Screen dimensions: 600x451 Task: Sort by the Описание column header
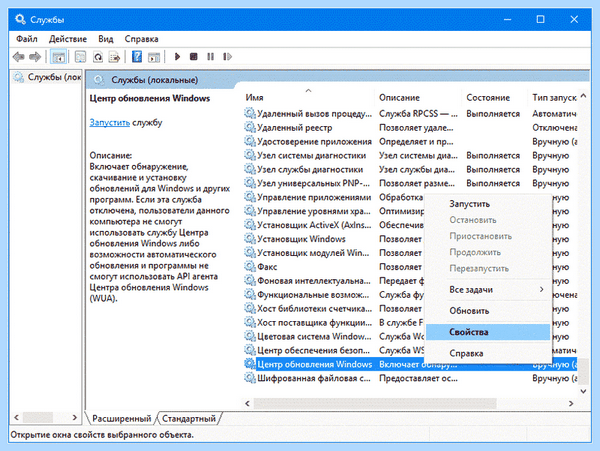click(418, 98)
